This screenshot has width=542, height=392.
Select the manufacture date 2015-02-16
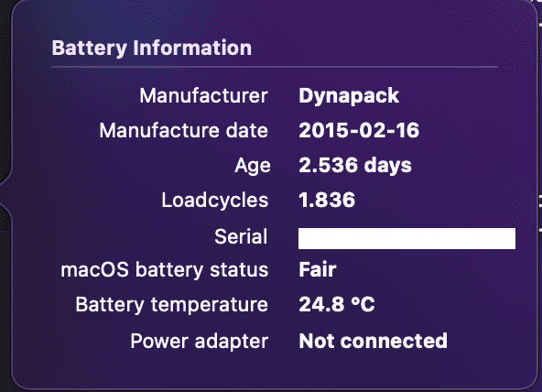coord(359,130)
